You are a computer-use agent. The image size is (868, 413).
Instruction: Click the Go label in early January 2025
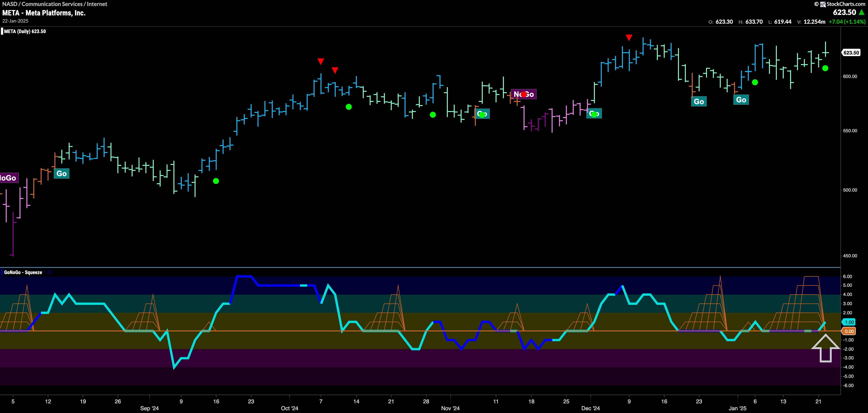741,100
